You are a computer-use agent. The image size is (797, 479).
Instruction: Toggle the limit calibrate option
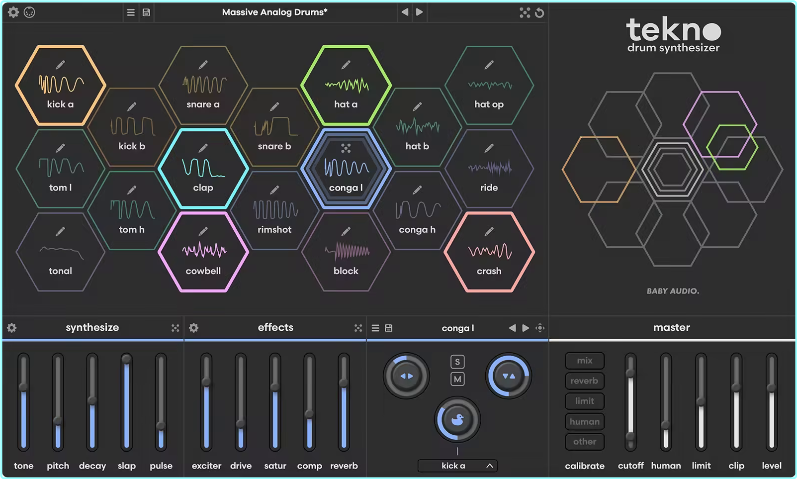(585, 401)
